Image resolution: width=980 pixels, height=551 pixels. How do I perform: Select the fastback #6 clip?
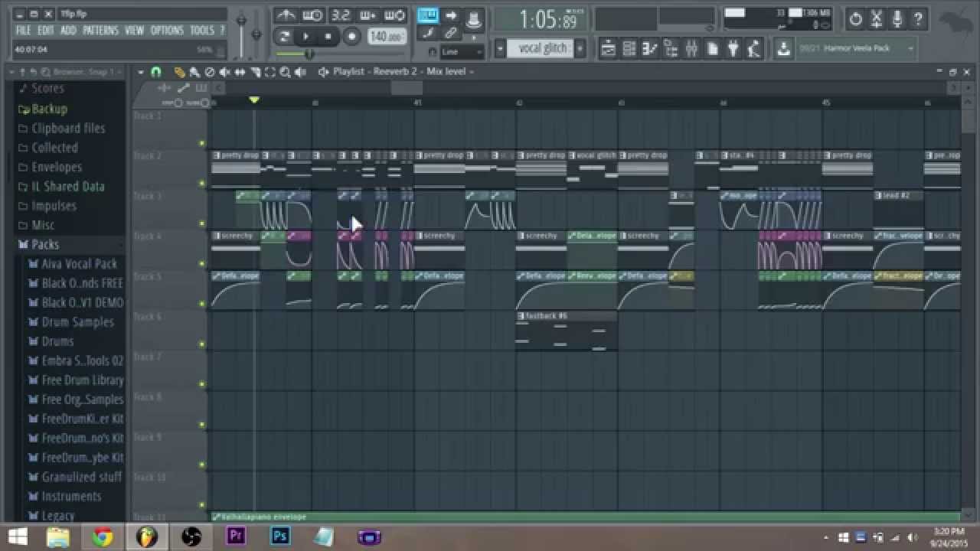[x=567, y=332]
